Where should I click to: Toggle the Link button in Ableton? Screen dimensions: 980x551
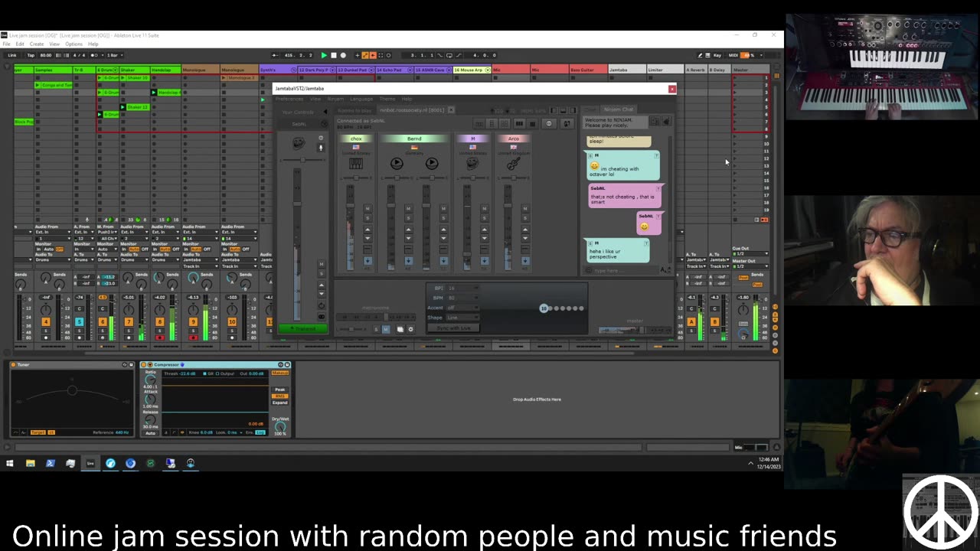(11, 55)
